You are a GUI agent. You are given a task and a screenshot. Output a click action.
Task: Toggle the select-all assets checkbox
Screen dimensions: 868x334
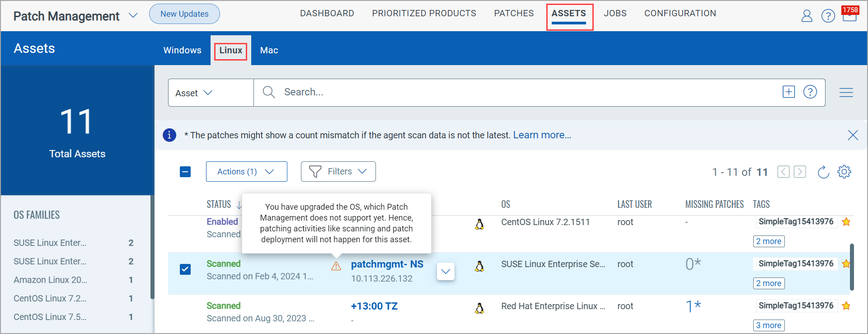[x=185, y=172]
